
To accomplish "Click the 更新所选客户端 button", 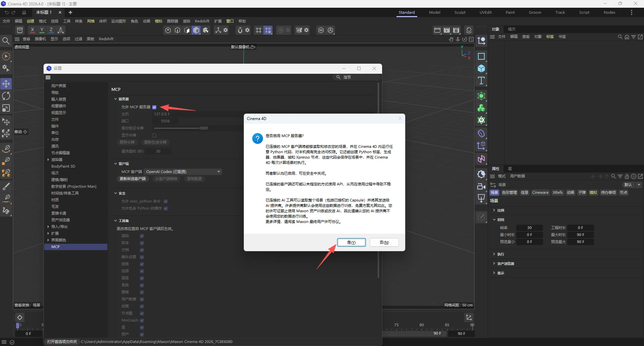I will pyautogui.click(x=133, y=179).
